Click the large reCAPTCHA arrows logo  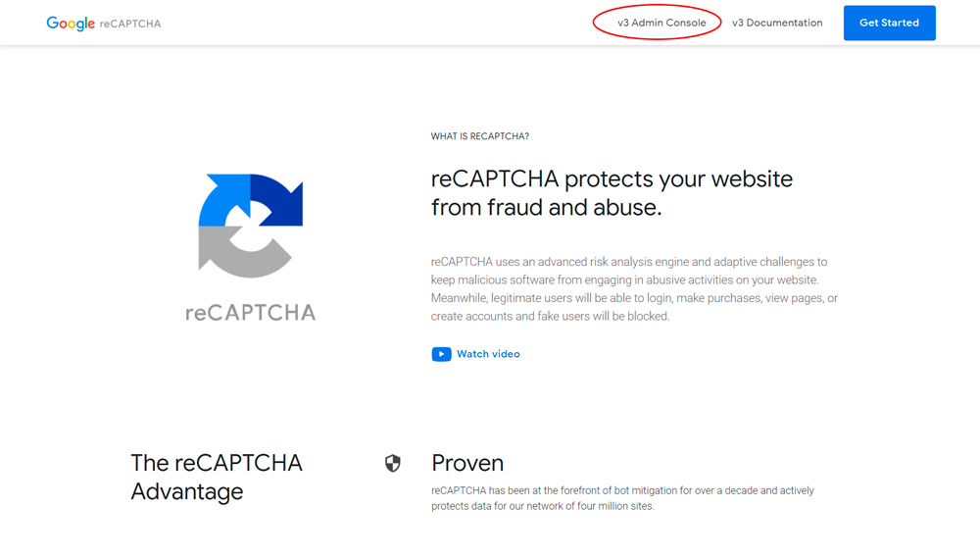251,226
